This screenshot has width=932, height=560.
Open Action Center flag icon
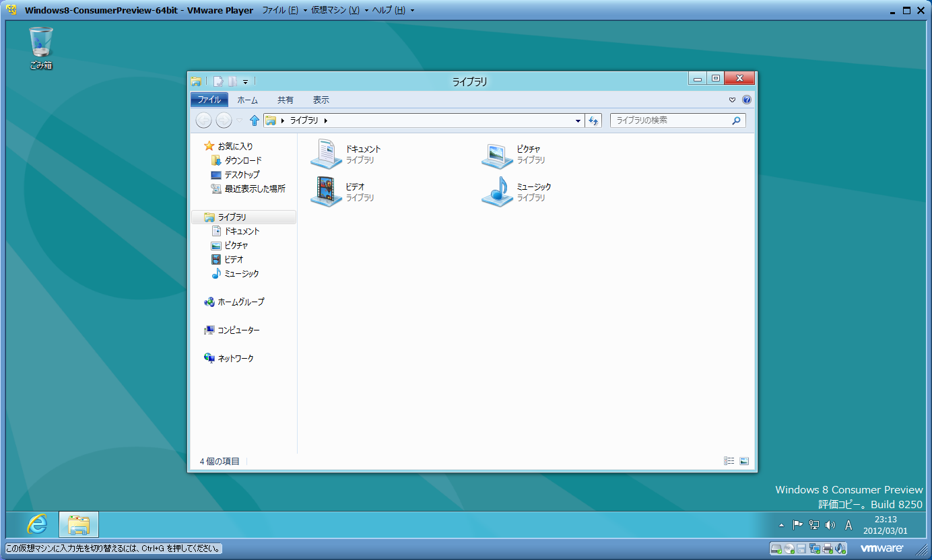click(797, 525)
